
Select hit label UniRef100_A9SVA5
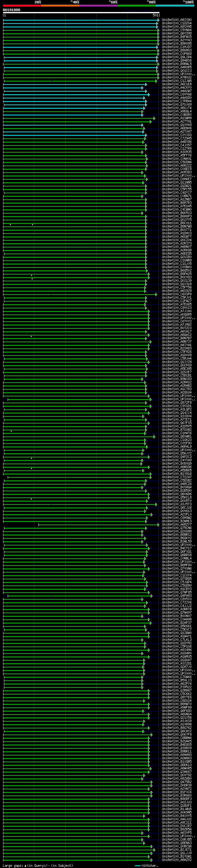(x=177, y=26)
